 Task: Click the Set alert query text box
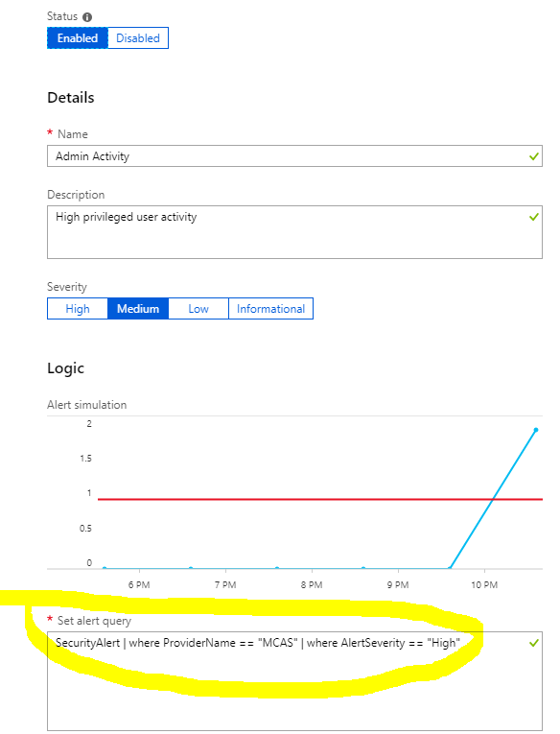(294, 681)
